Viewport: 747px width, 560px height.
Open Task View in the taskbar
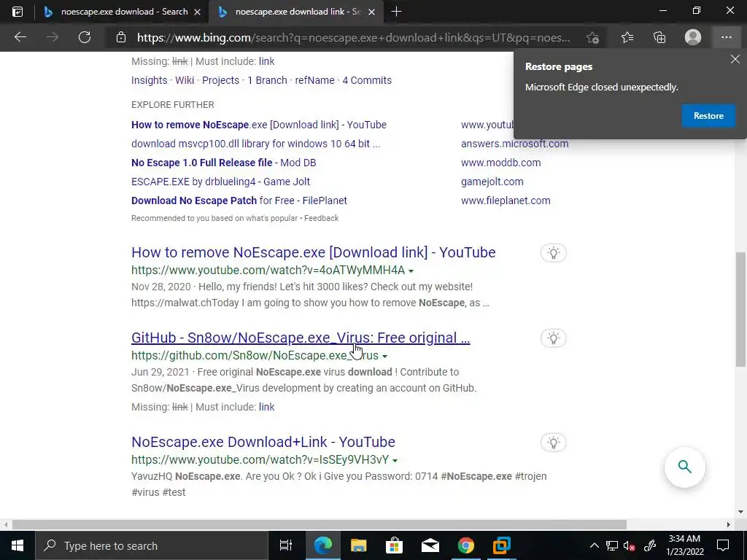click(285, 545)
